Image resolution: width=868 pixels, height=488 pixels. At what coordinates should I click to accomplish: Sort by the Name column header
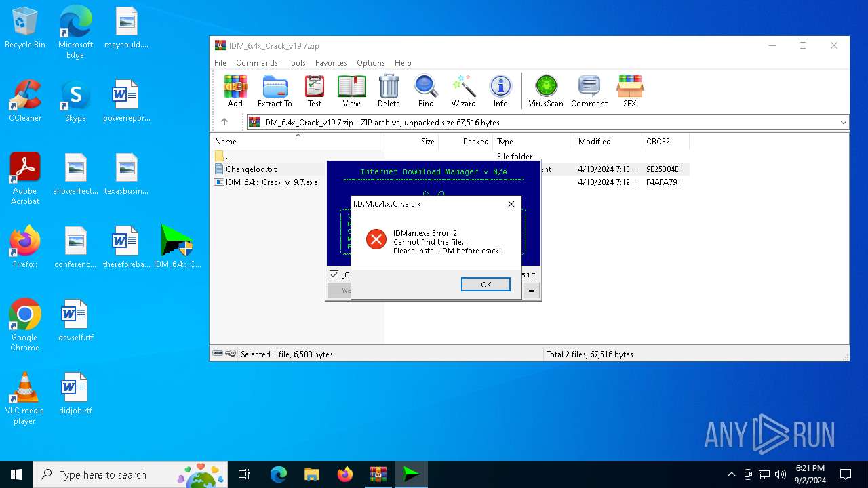(x=297, y=142)
